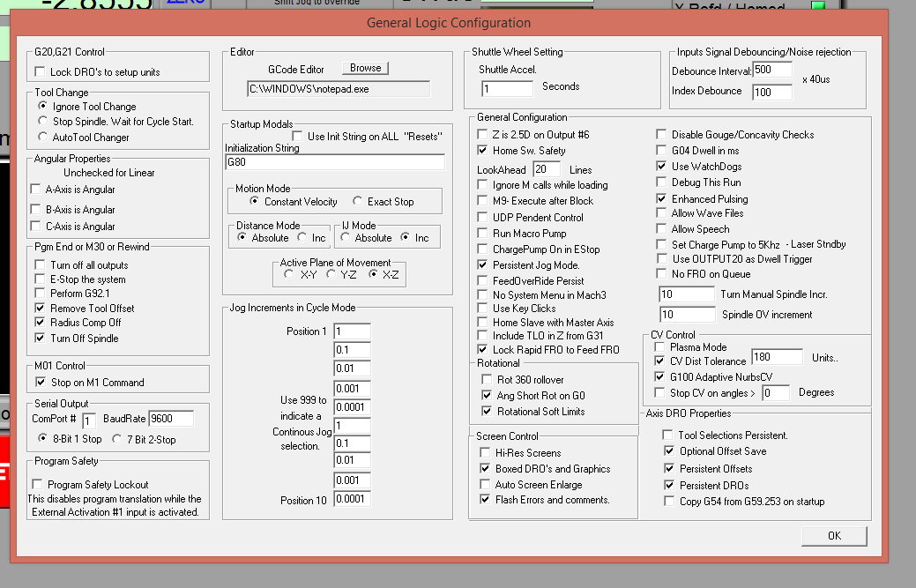Select AutoTool Changer option
Screen dimensions: 916x588
(43, 138)
